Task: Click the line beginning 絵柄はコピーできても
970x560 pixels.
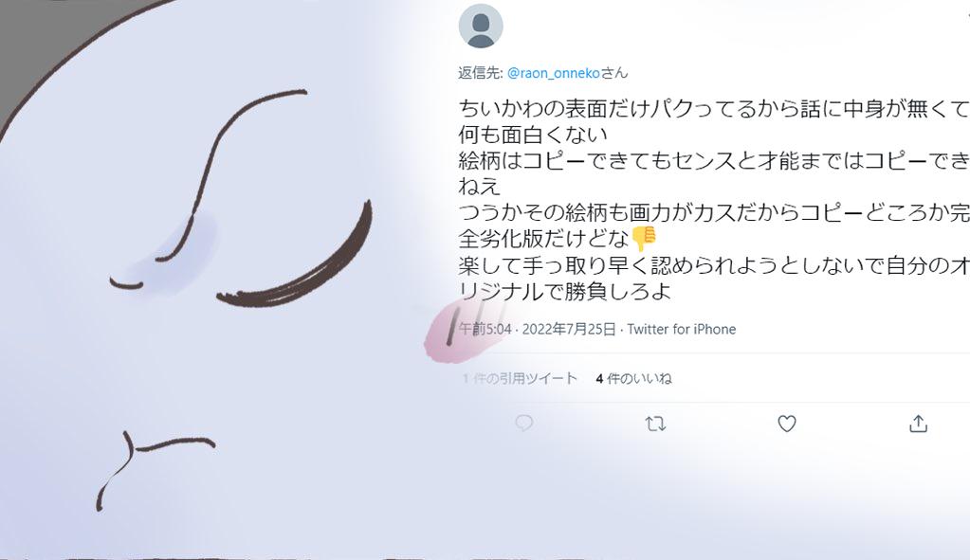Action: click(714, 161)
